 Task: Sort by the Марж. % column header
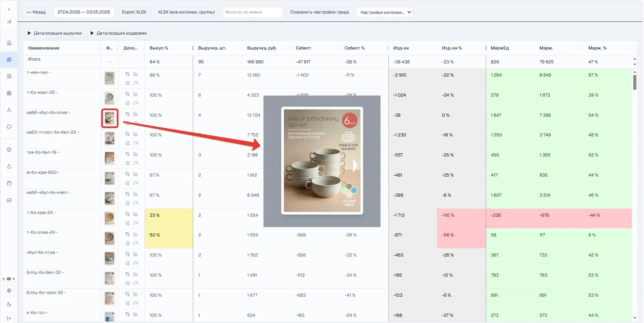point(597,48)
